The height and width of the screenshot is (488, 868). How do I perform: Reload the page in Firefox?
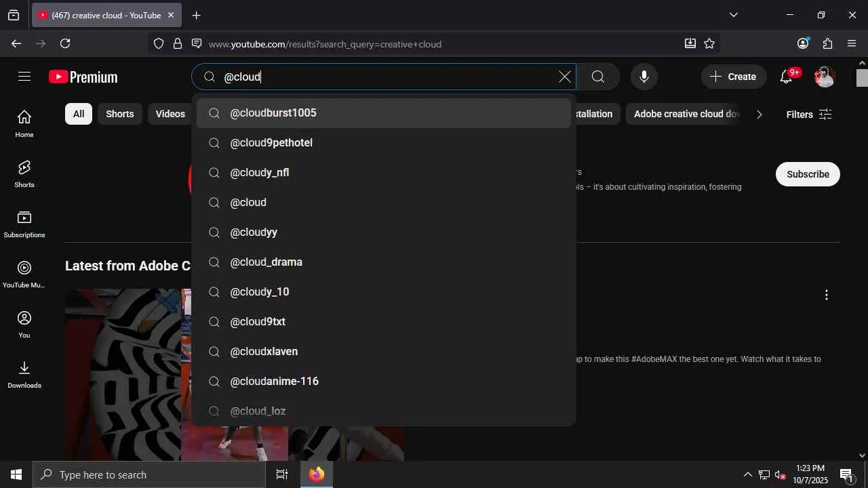pos(65,43)
